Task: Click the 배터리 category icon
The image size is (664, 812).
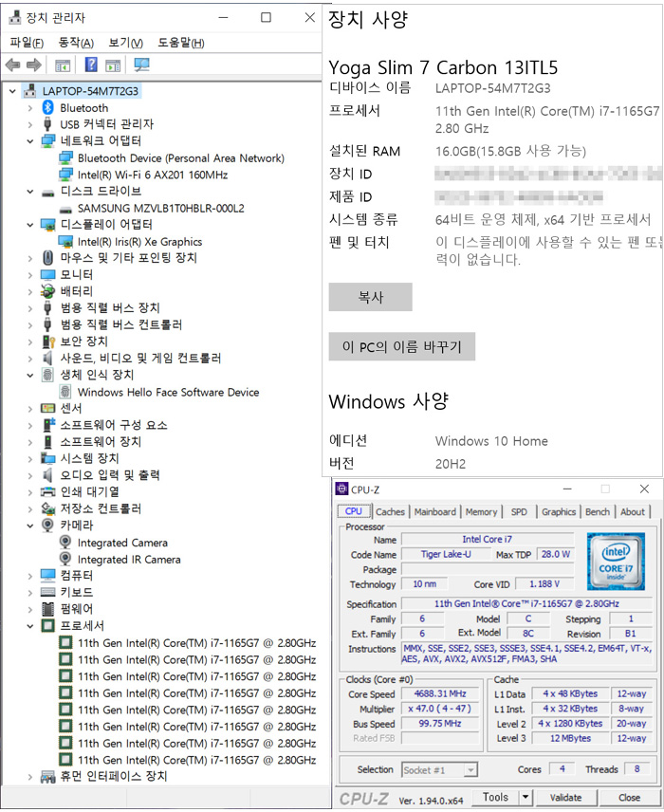Action: coord(47,291)
